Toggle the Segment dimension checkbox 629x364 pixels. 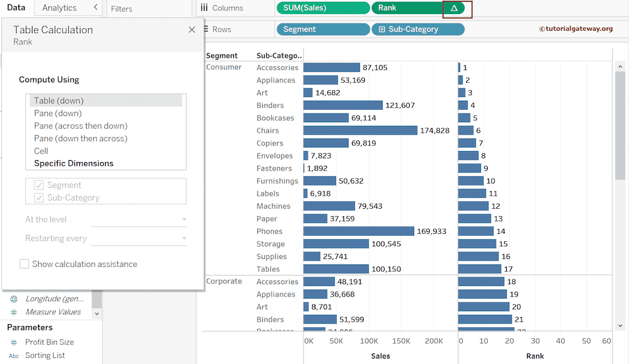39,185
